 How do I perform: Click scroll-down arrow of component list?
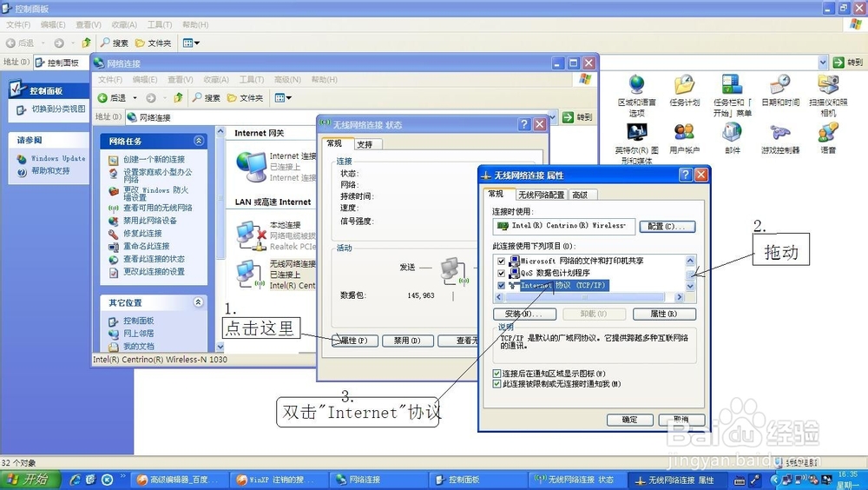690,286
